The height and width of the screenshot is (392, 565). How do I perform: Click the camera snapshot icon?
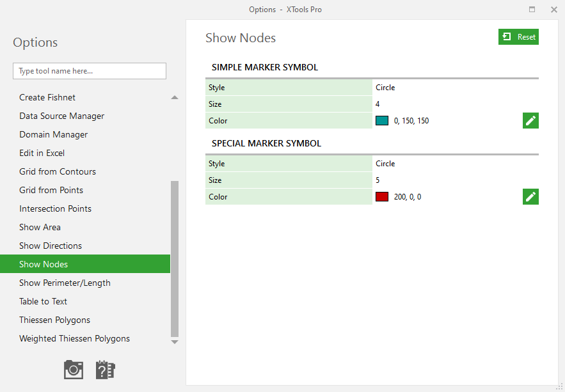click(74, 370)
